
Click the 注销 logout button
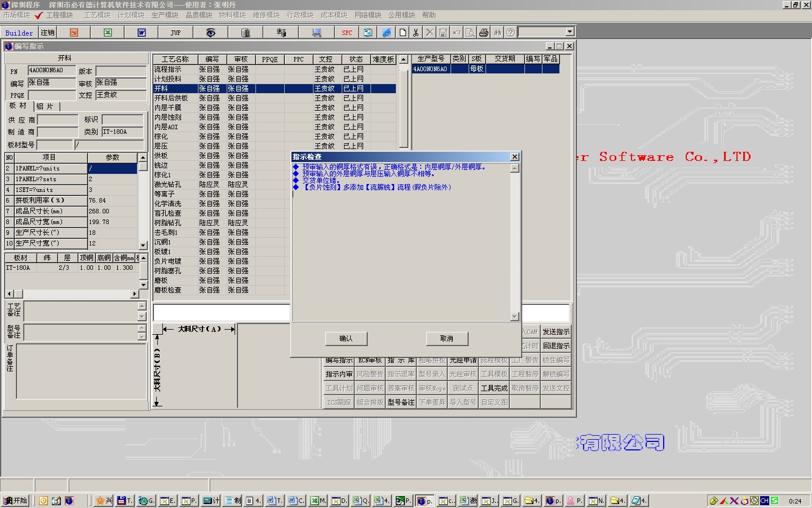pos(48,33)
